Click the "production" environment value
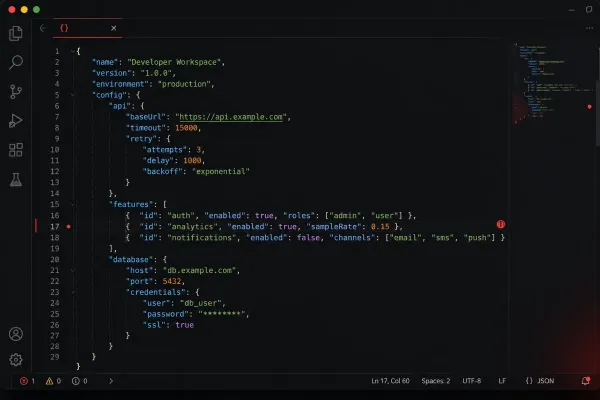 pyautogui.click(x=184, y=84)
